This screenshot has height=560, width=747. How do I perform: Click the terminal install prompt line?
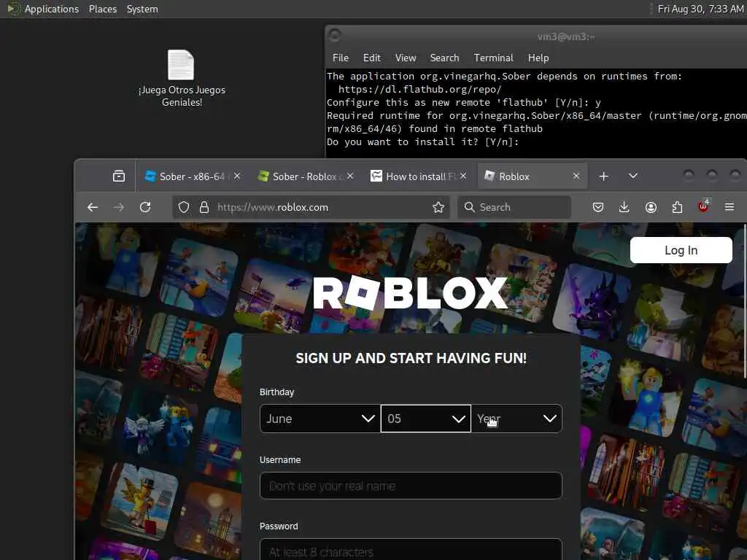coord(422,142)
